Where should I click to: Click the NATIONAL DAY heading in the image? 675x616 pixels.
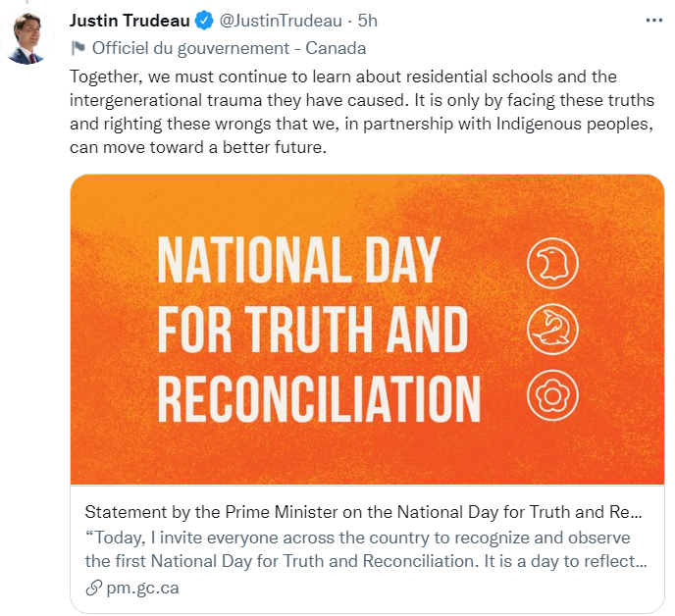[299, 260]
